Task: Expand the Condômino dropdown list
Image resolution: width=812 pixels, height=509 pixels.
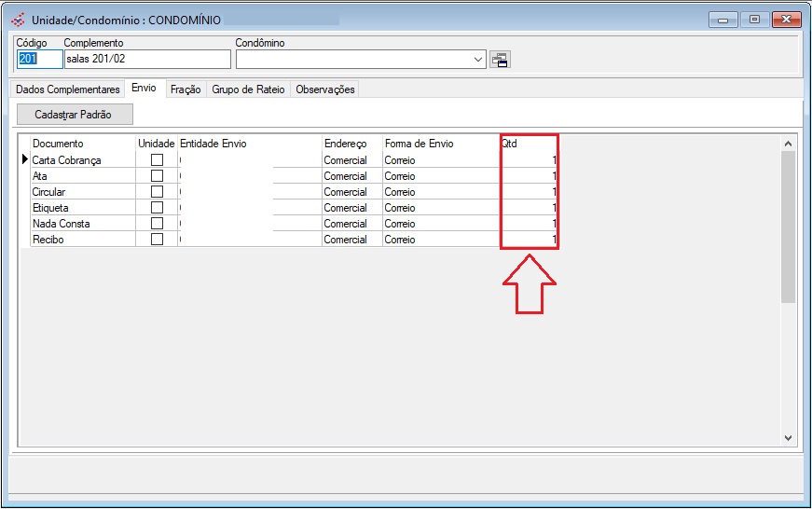Action: pos(479,60)
